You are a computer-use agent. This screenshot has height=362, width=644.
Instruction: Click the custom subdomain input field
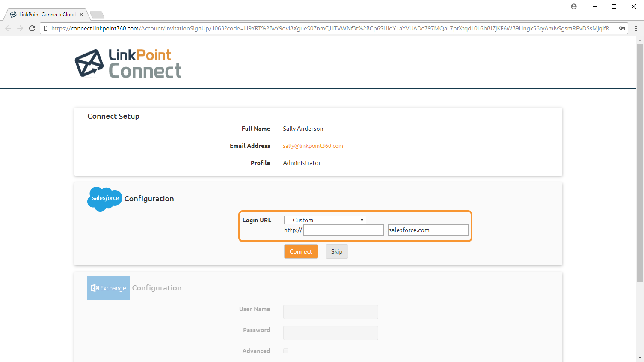(344, 230)
